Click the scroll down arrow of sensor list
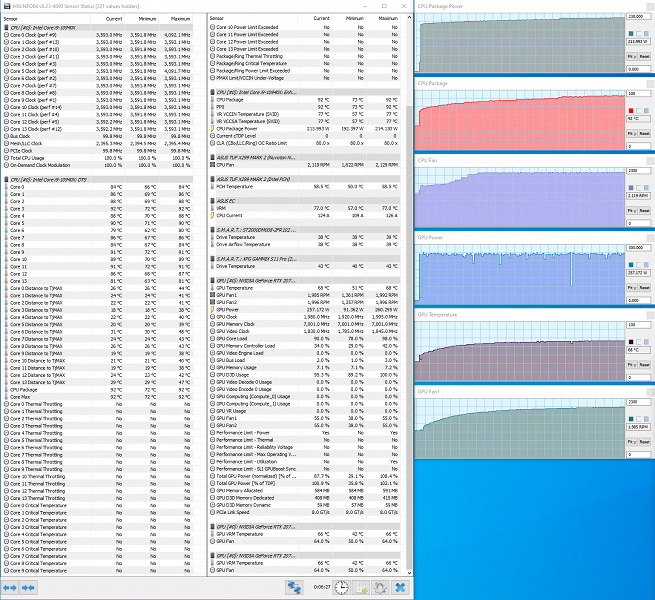Viewport: 655px width, 600px height. (x=409, y=573)
